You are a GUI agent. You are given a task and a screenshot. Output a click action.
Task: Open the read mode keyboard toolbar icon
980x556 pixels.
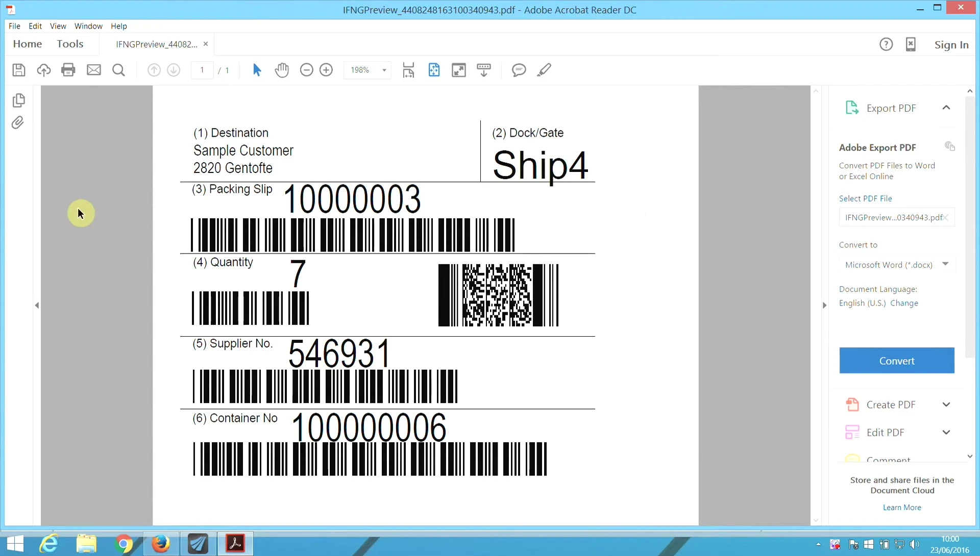click(484, 70)
